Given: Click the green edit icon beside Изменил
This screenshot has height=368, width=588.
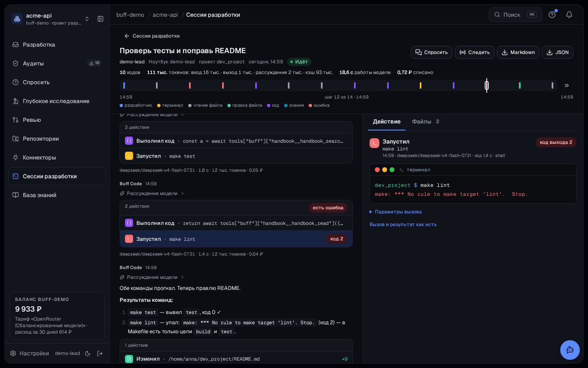Looking at the screenshot, I should pyautogui.click(x=129, y=359).
